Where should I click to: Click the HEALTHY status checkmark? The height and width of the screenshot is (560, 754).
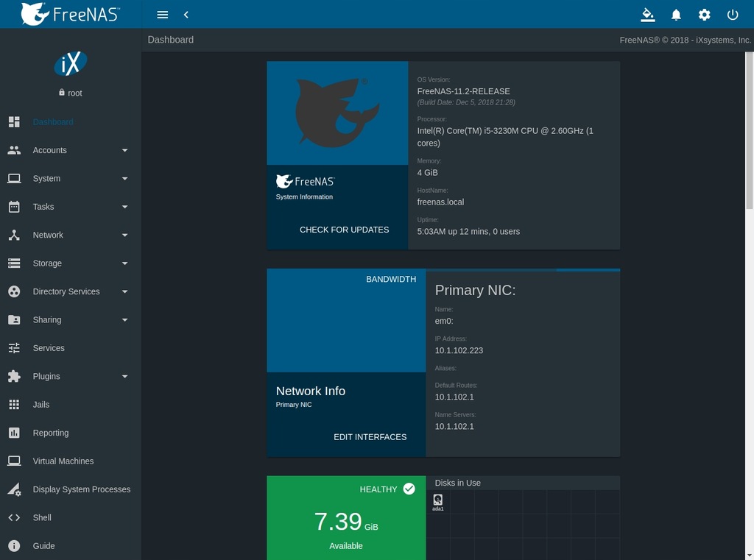click(x=409, y=489)
